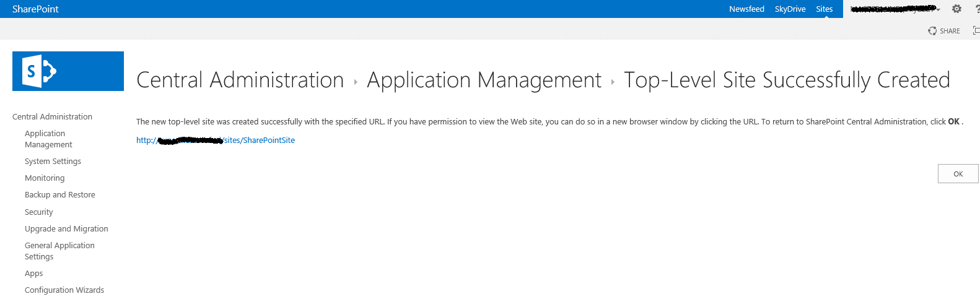Toggle the focus on content icon
980x307 pixels.
pyautogui.click(x=976, y=30)
